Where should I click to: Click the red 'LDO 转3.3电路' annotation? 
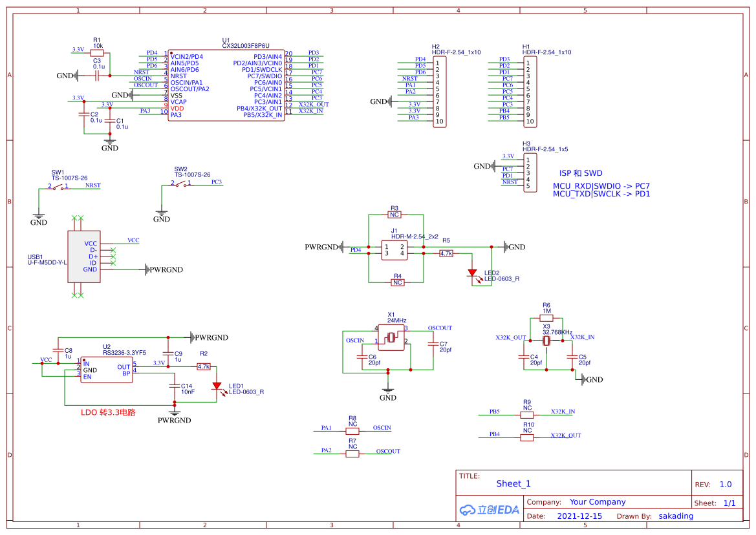tap(113, 412)
